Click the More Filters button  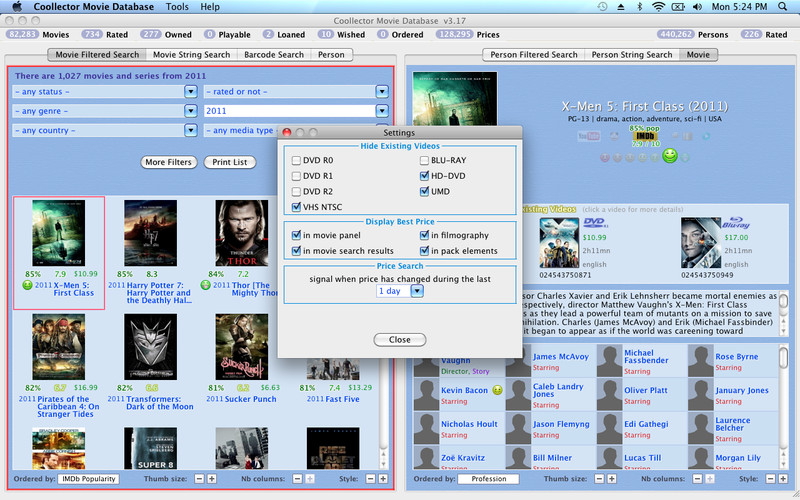pyautogui.click(x=168, y=162)
